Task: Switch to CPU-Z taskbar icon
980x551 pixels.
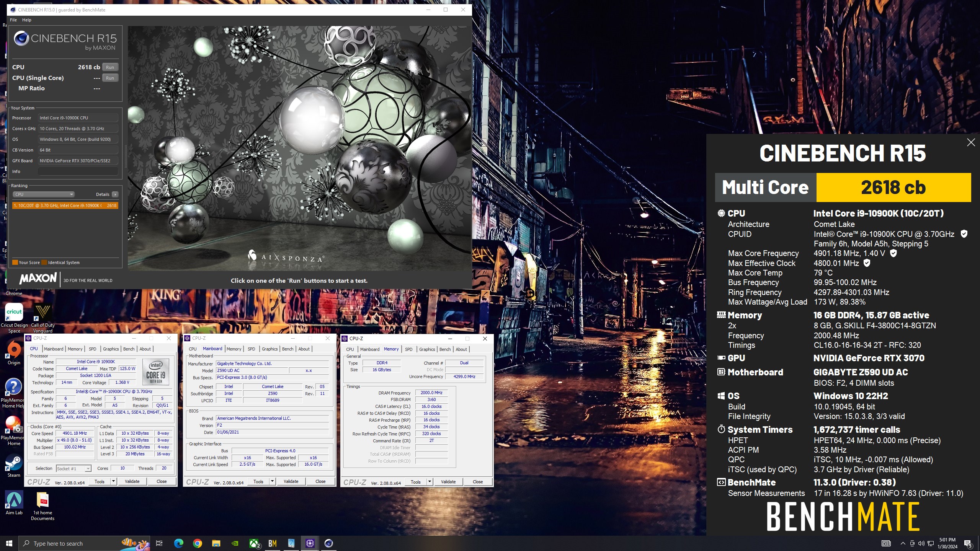Action: [310, 543]
